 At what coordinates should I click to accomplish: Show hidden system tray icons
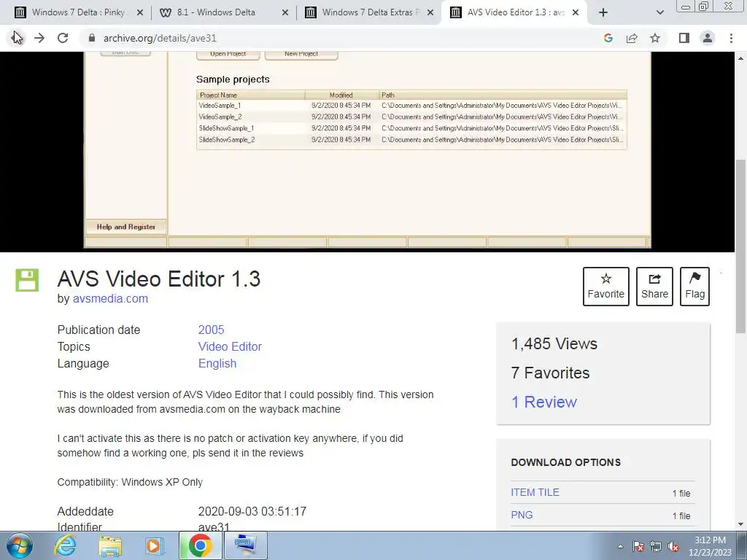[620, 546]
